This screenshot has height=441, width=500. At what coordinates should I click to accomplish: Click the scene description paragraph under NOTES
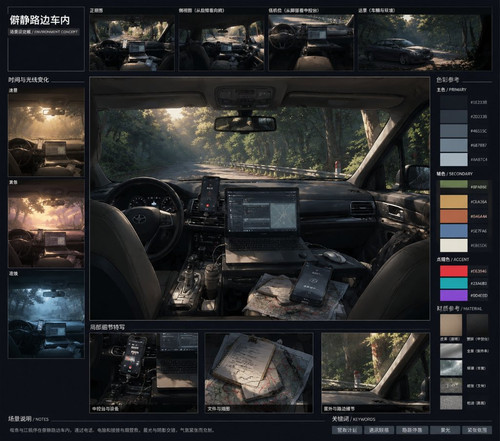coord(112,430)
